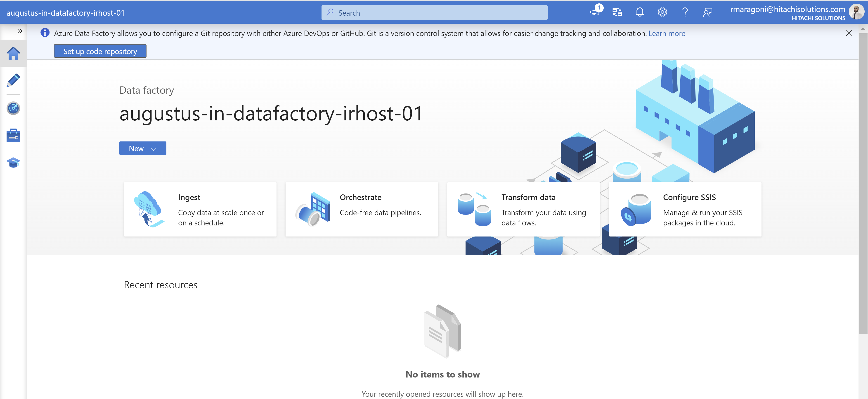Viewport: 868px width, 399px height.
Task: Open the updates megaphone icon
Action: pyautogui.click(x=595, y=12)
